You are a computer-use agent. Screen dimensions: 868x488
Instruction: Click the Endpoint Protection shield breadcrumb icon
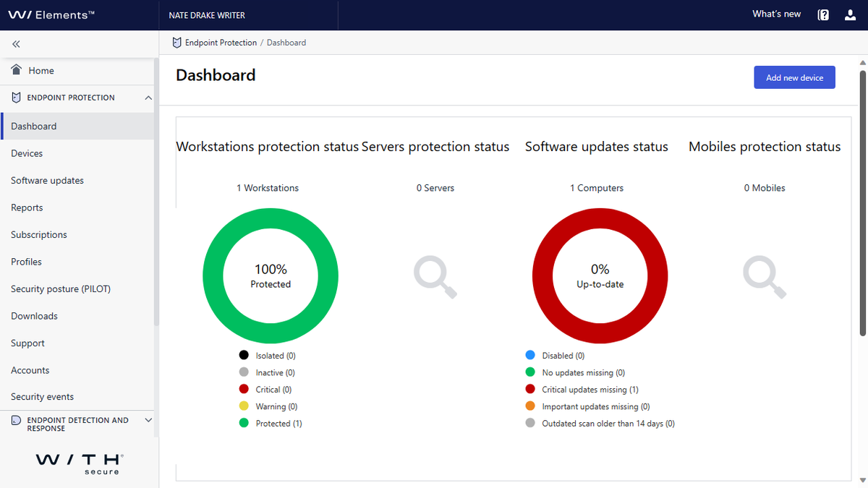point(176,43)
